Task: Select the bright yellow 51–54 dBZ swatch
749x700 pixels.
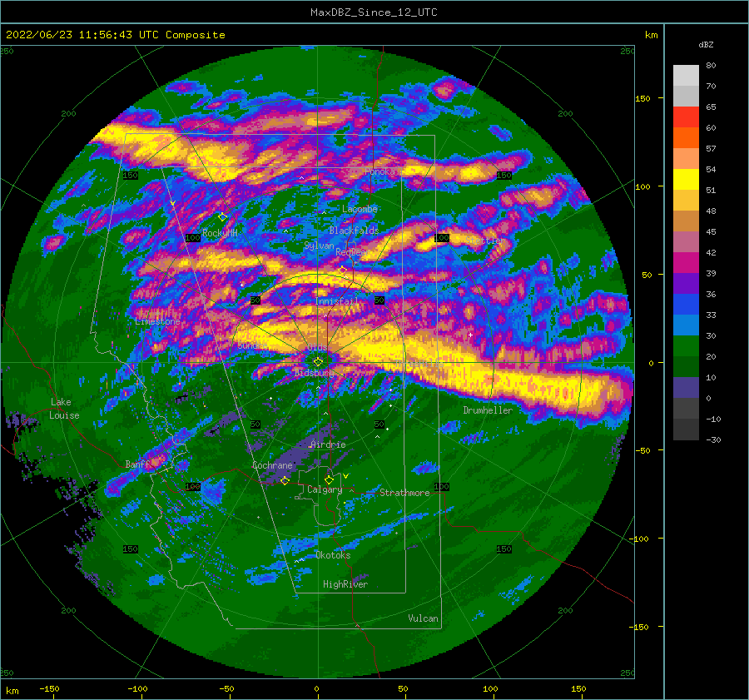Action: click(686, 180)
